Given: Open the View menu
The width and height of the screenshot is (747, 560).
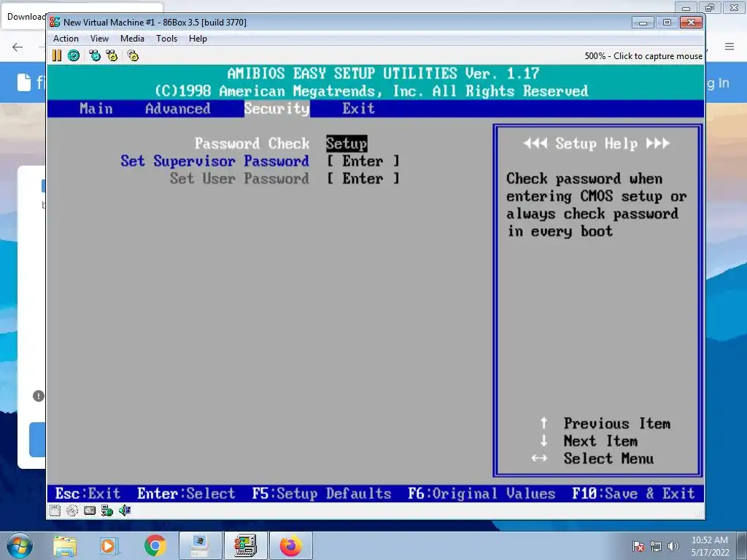Looking at the screenshot, I should [99, 39].
